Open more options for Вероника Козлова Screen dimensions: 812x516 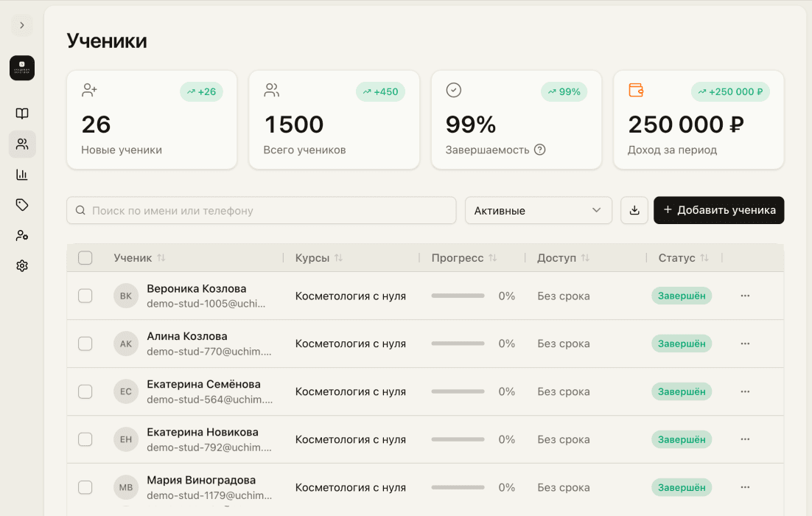[x=745, y=296]
